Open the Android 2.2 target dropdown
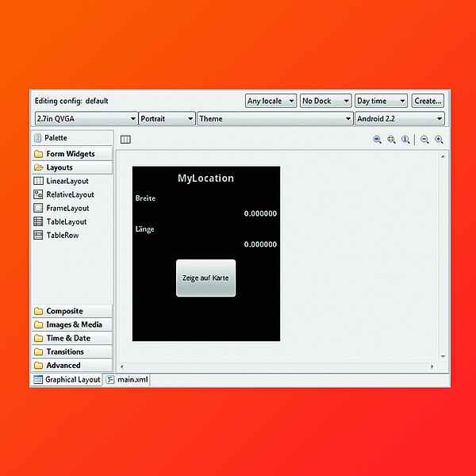Image resolution: width=476 pixels, height=476 pixels. [400, 119]
